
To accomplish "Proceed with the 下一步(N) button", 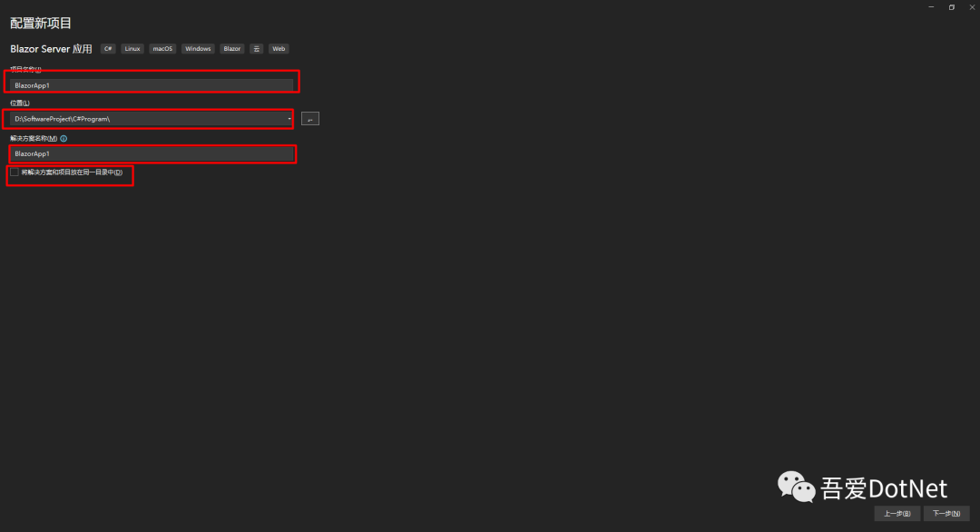I will 946,513.
